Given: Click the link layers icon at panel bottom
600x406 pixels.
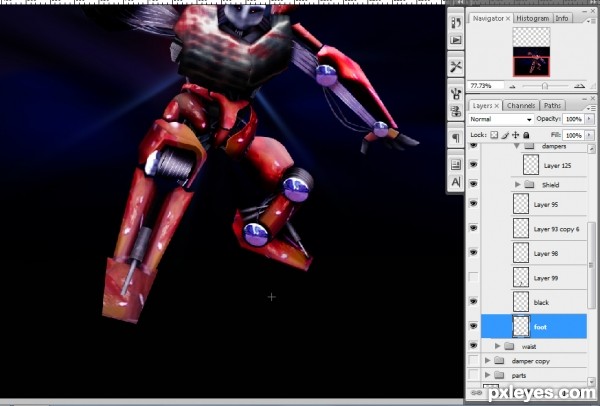Looking at the screenshot, I should pyautogui.click(x=476, y=393).
